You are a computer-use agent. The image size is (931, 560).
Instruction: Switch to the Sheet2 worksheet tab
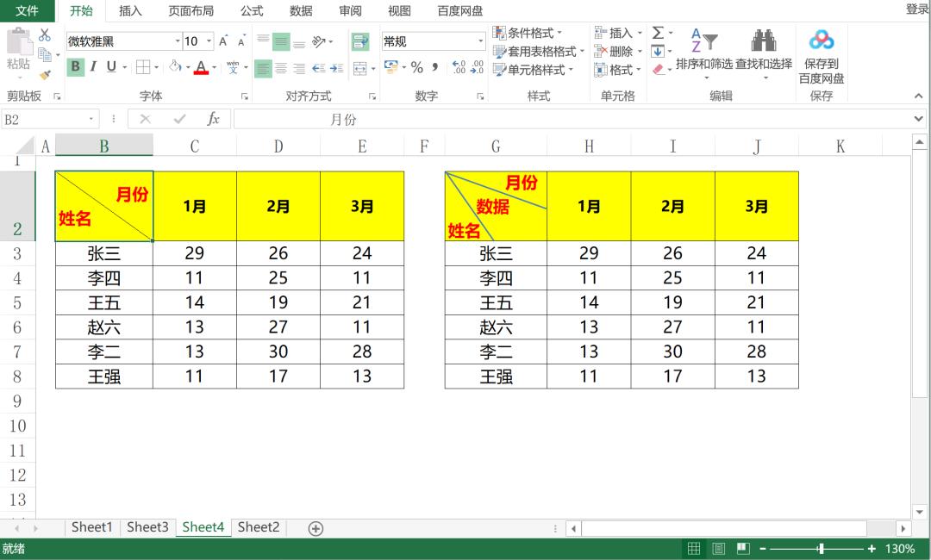point(258,526)
